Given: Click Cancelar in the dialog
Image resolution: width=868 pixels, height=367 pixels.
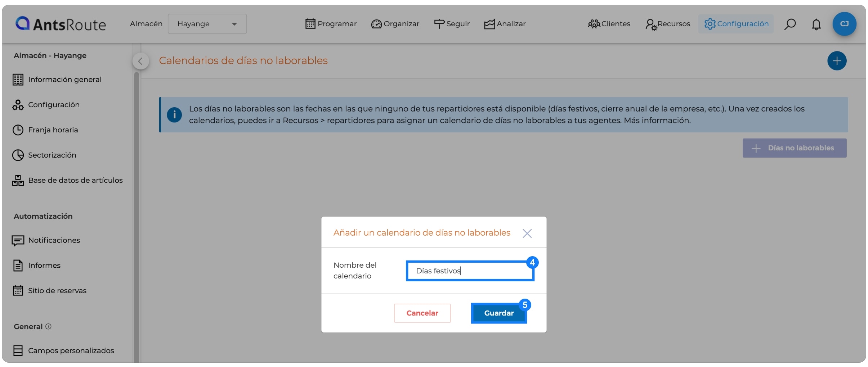Looking at the screenshot, I should click(x=422, y=313).
